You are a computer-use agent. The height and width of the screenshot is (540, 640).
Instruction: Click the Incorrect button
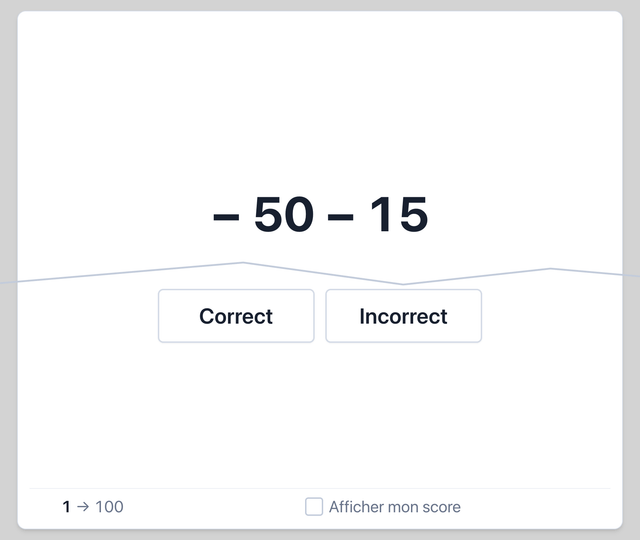click(403, 316)
